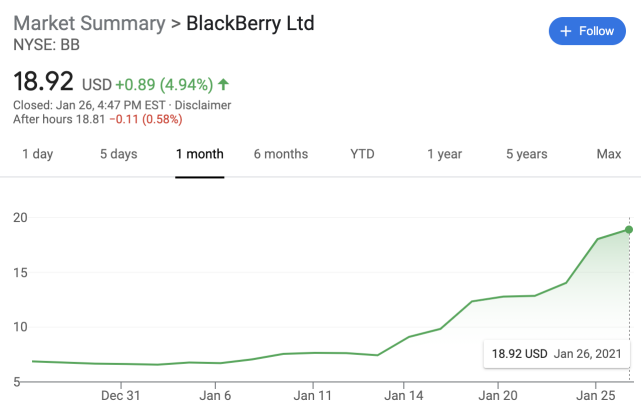This screenshot has height=405, width=641.
Task: Select the 5 years tab
Action: coord(526,154)
